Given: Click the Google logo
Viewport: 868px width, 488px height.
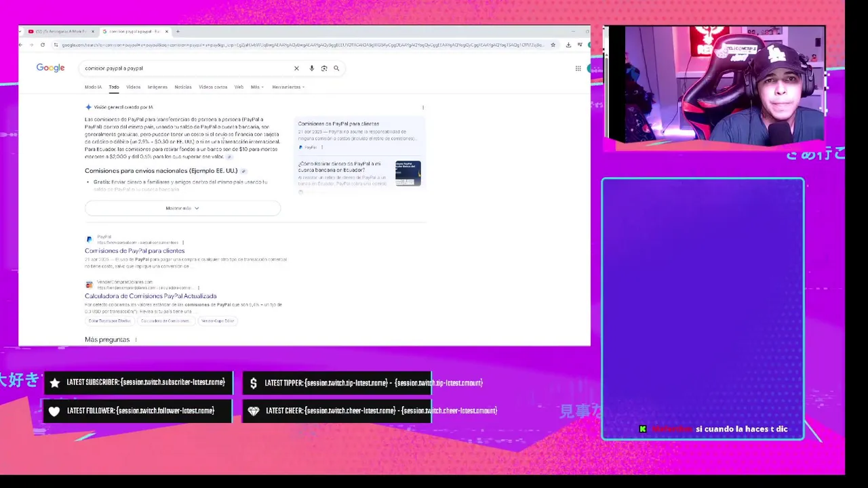Looking at the screenshot, I should click(50, 68).
